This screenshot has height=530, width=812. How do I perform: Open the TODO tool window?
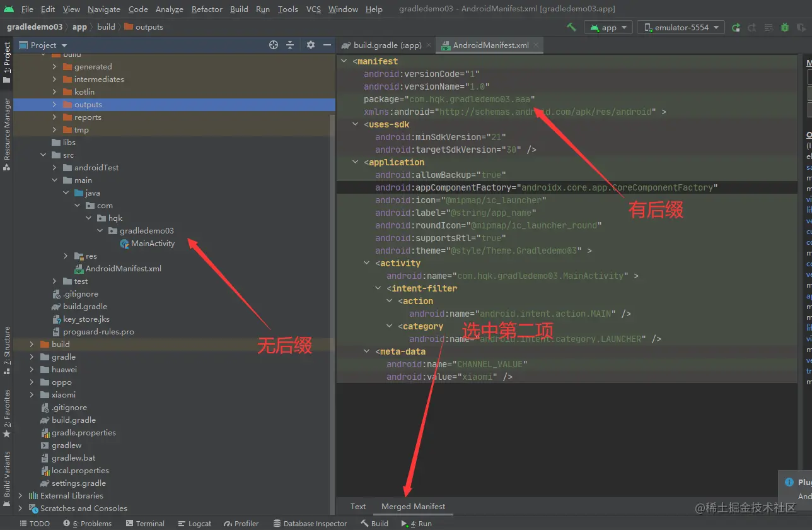pyautogui.click(x=35, y=524)
